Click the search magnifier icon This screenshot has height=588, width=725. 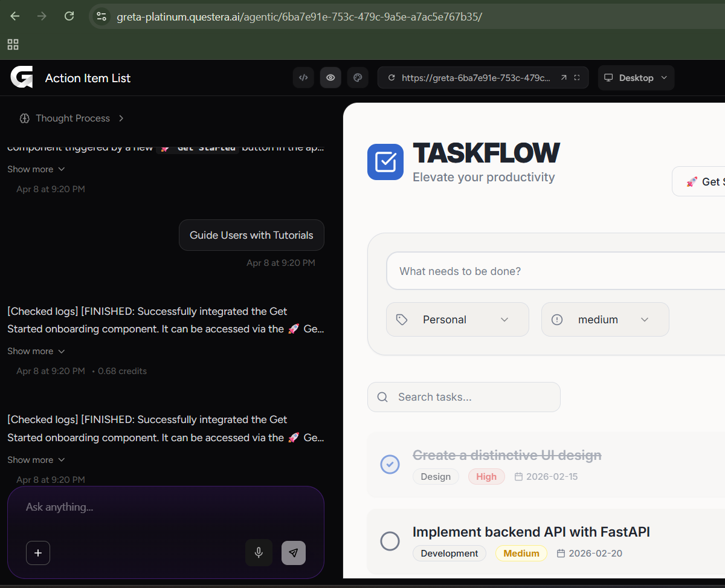pyautogui.click(x=382, y=397)
